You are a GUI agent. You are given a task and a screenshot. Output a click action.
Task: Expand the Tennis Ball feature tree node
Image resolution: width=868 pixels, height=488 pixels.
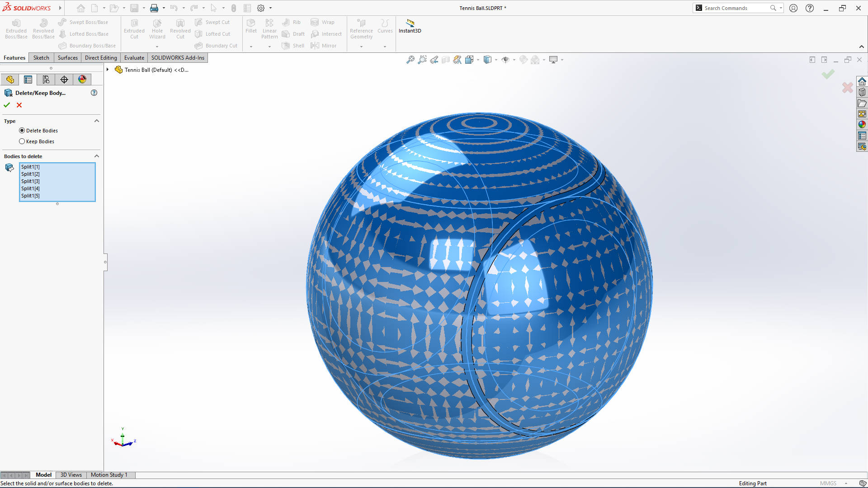point(107,70)
